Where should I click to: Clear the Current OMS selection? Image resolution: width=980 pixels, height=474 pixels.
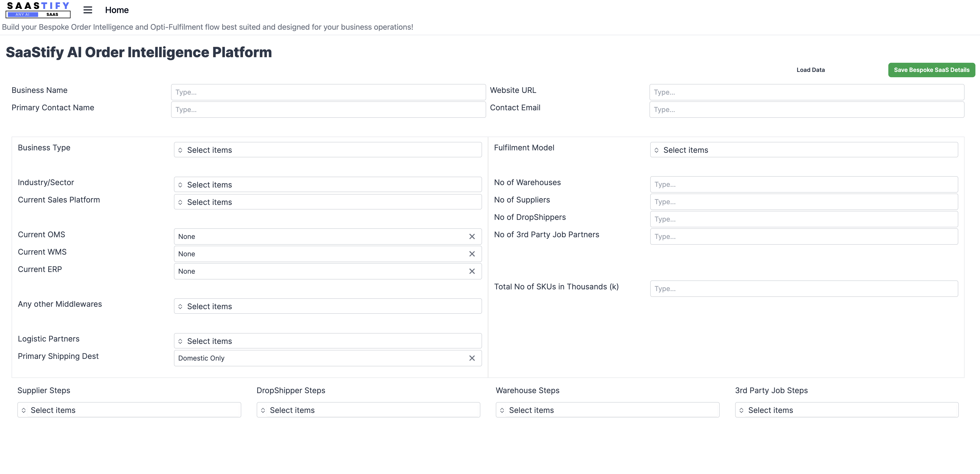point(472,237)
